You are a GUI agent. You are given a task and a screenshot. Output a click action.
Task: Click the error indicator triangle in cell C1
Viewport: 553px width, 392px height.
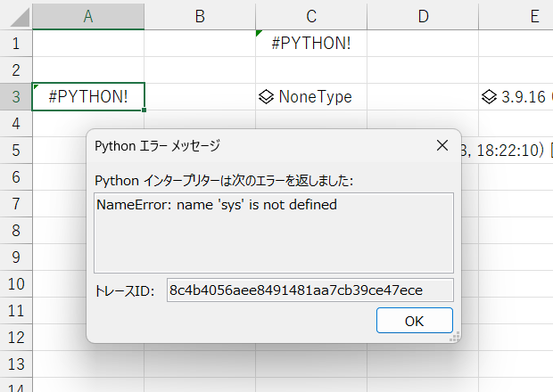[x=259, y=33]
